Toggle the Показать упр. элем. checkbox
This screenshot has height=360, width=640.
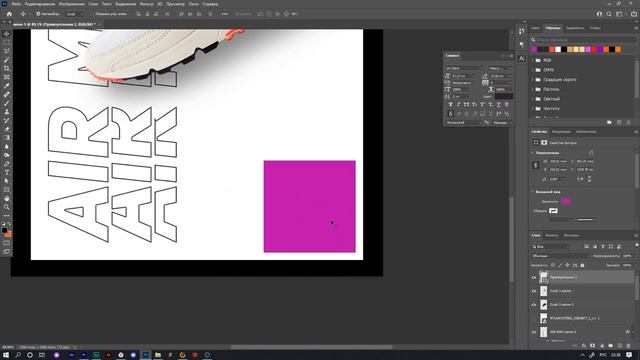(92, 14)
